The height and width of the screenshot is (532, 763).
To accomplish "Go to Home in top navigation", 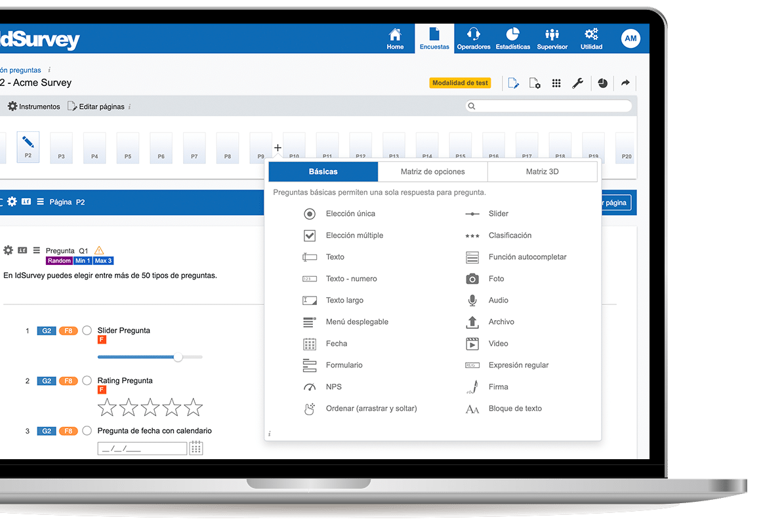I will [395, 39].
